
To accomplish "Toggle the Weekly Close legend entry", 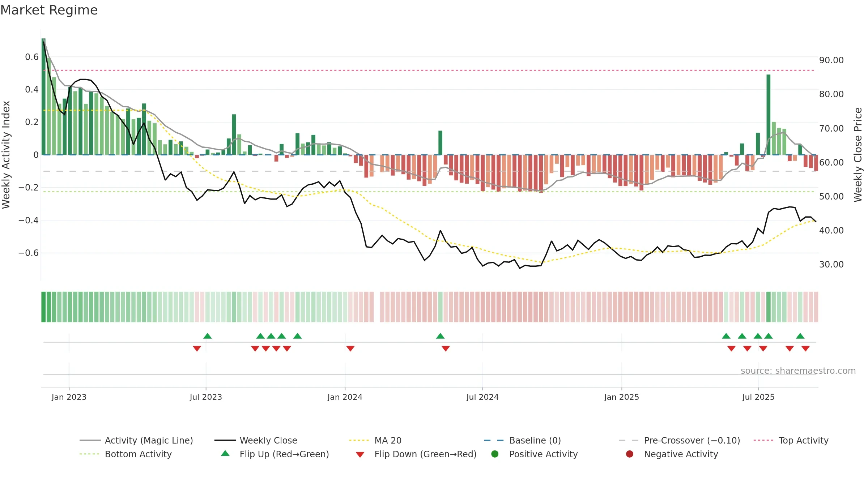I will point(256,440).
